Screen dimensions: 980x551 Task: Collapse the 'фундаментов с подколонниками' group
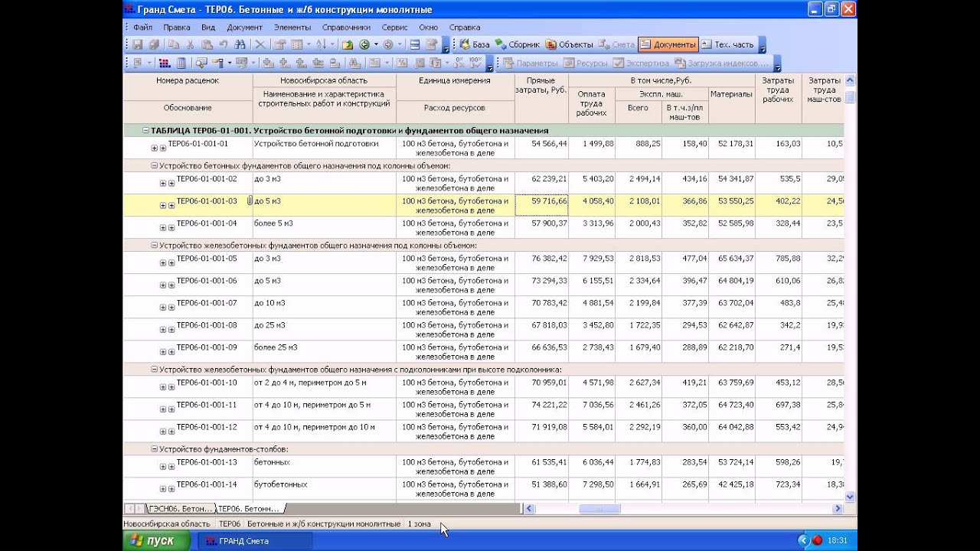tap(154, 370)
